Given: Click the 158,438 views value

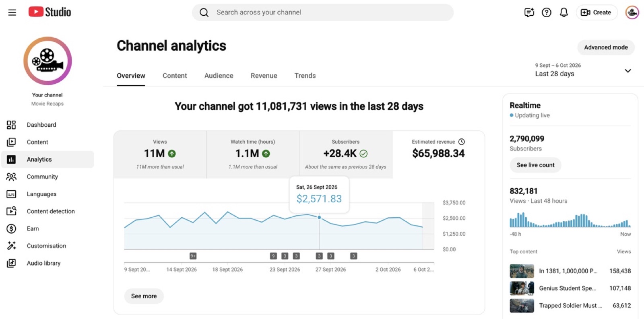Looking at the screenshot, I should [620, 271].
